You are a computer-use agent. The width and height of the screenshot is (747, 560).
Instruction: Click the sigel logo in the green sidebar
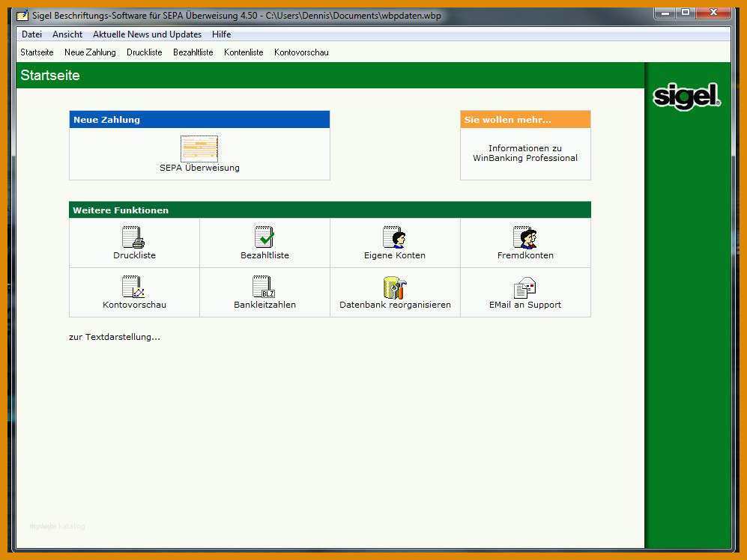[686, 97]
